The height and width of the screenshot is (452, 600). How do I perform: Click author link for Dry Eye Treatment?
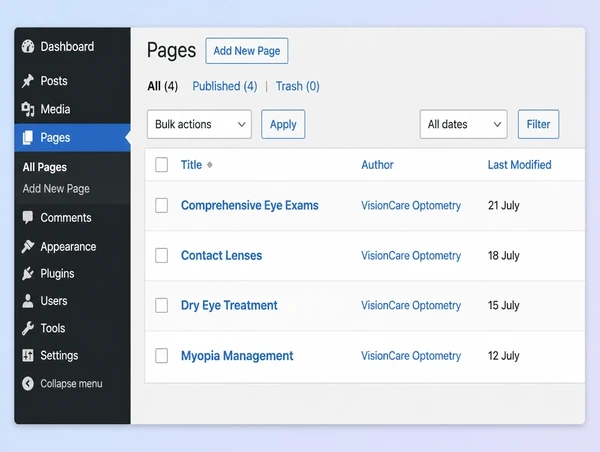tap(411, 305)
